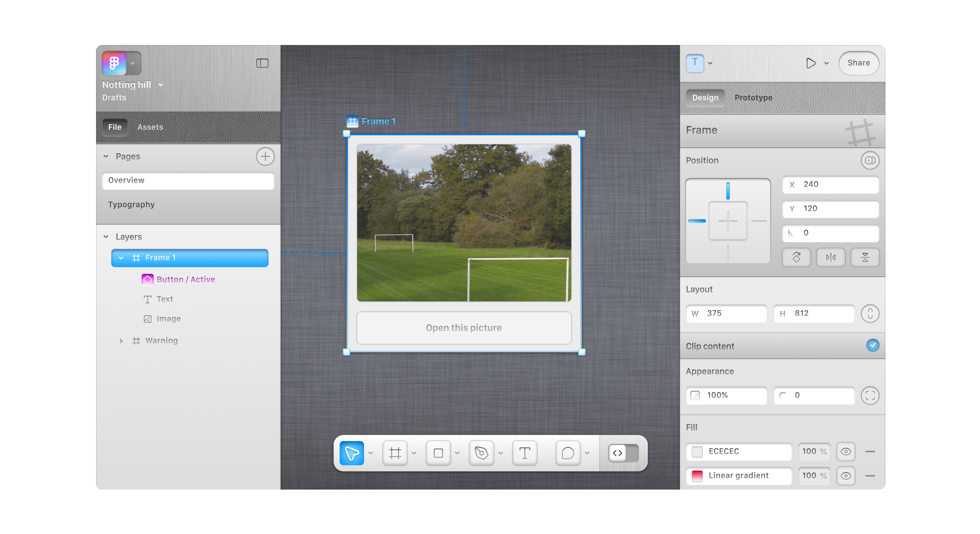Select the Pen tool
This screenshot has height=534, width=980.
tap(481, 453)
